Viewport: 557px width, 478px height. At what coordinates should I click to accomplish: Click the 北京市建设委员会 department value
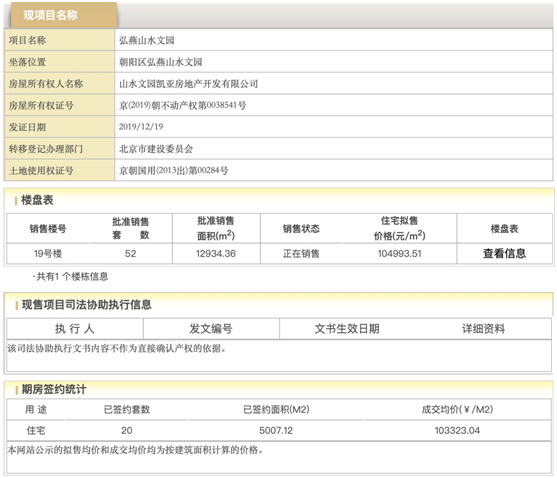(156, 149)
